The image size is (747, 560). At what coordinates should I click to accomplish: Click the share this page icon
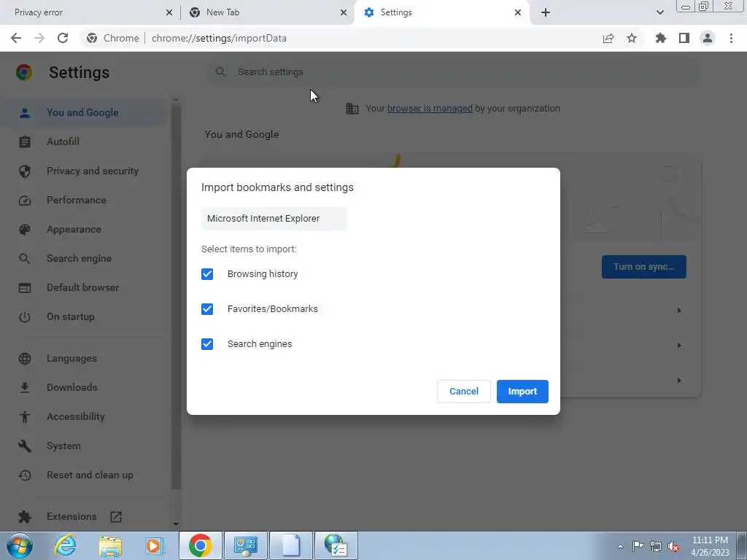(608, 38)
